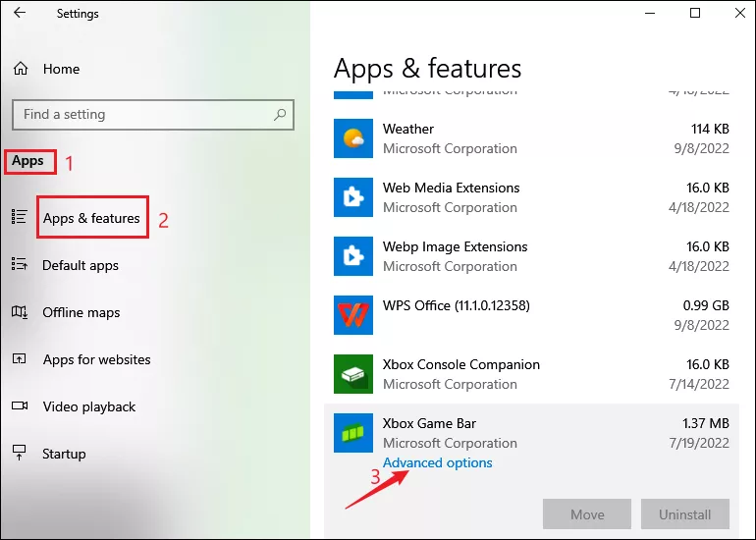Click the WPS Office app icon

(352, 315)
